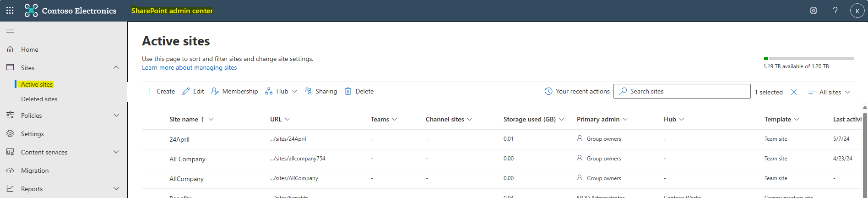Open the Template column dropdown
This screenshot has width=868, height=198.
[782, 119]
